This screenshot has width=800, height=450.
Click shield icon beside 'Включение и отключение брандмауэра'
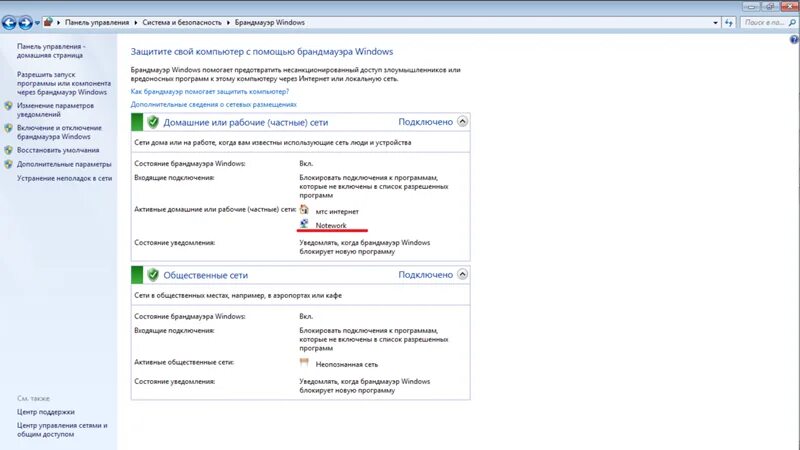click(x=8, y=128)
